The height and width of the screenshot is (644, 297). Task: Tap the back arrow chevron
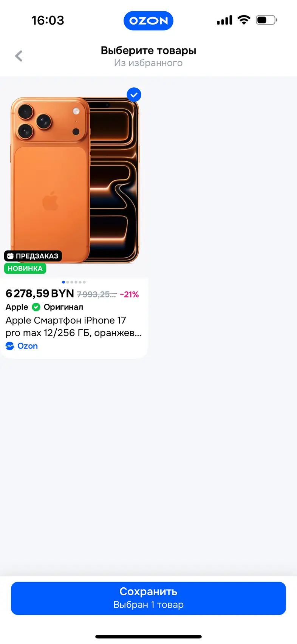19,56
